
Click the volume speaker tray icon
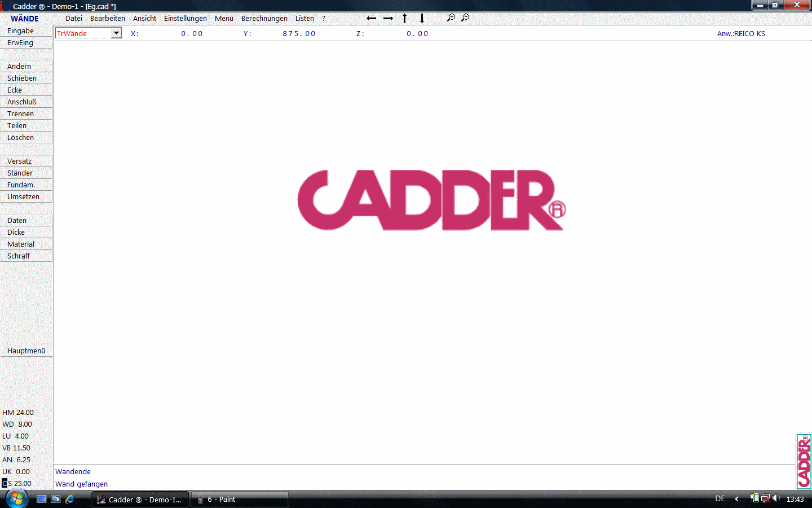(x=776, y=498)
